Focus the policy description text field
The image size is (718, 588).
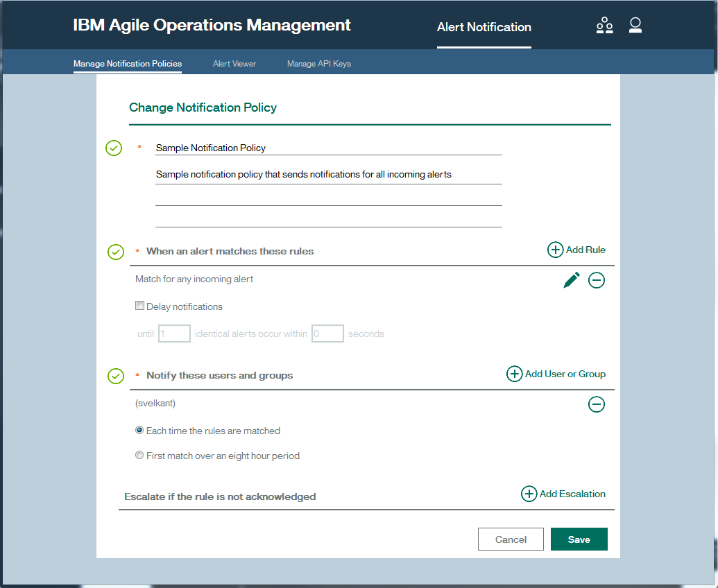[328, 175]
